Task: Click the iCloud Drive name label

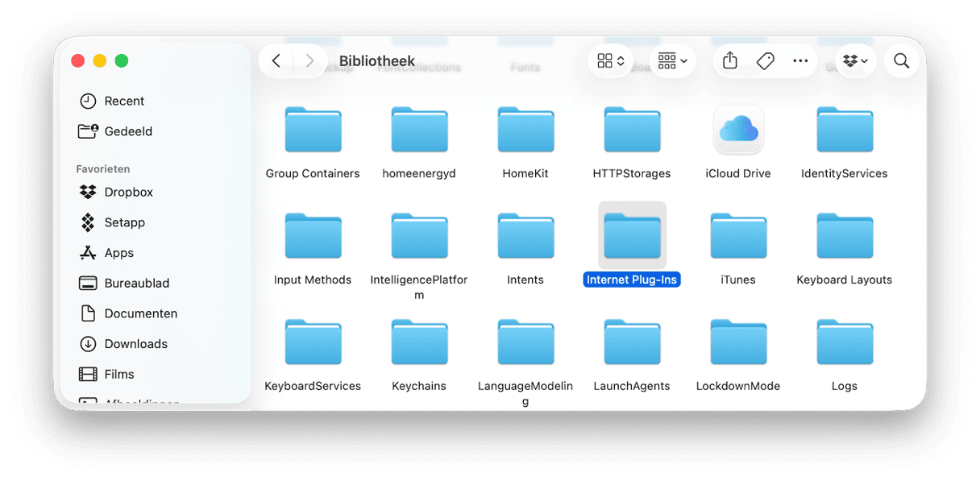Action: pos(738,173)
